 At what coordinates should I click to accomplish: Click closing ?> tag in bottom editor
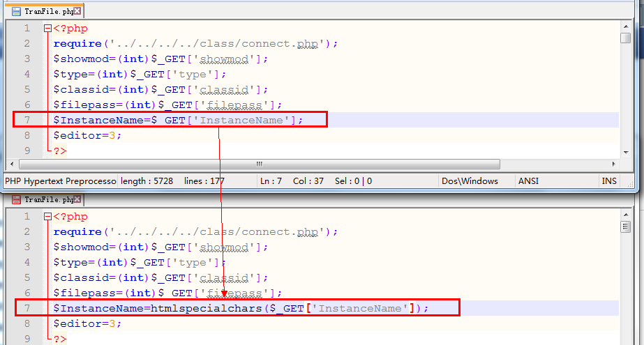[x=60, y=339]
